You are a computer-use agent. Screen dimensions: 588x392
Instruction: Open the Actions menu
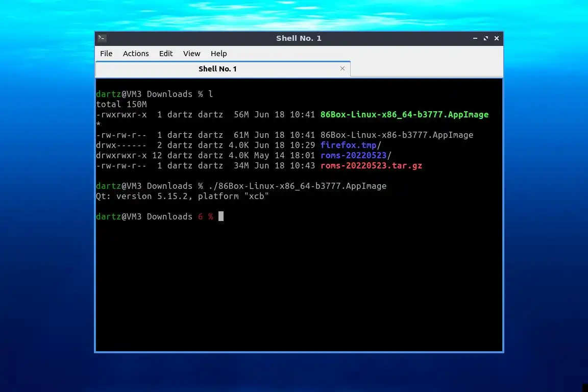point(136,54)
